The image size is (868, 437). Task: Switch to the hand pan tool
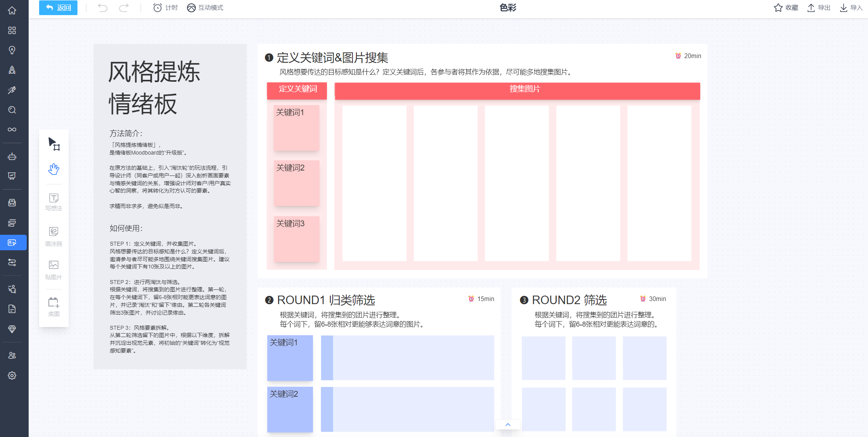(x=54, y=169)
